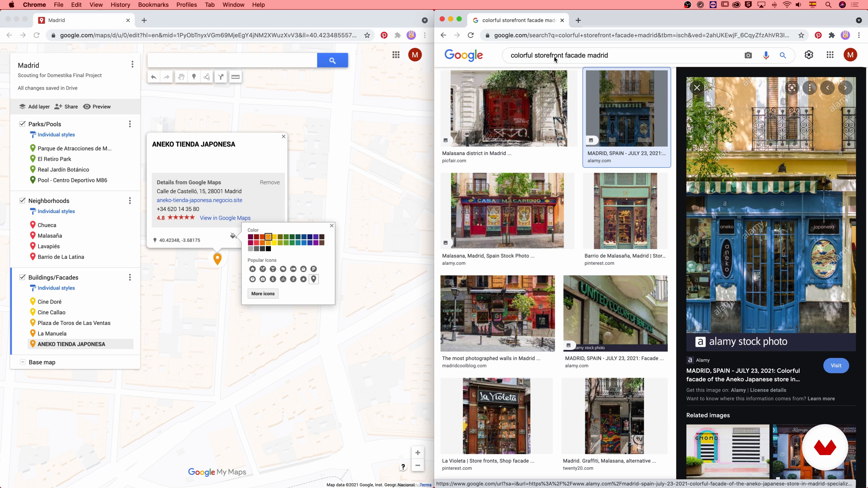This screenshot has height=488, width=868.
Task: Choose the cyclist icon
Action: tap(283, 279)
